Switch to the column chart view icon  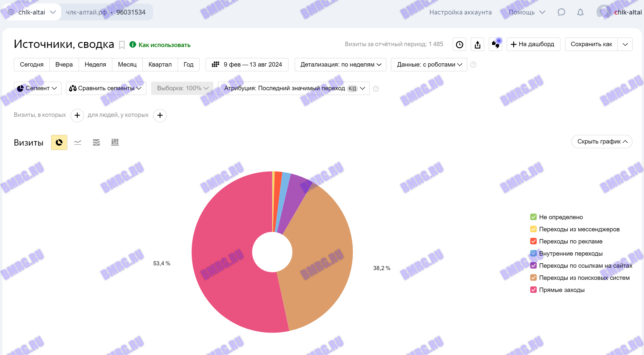click(115, 143)
